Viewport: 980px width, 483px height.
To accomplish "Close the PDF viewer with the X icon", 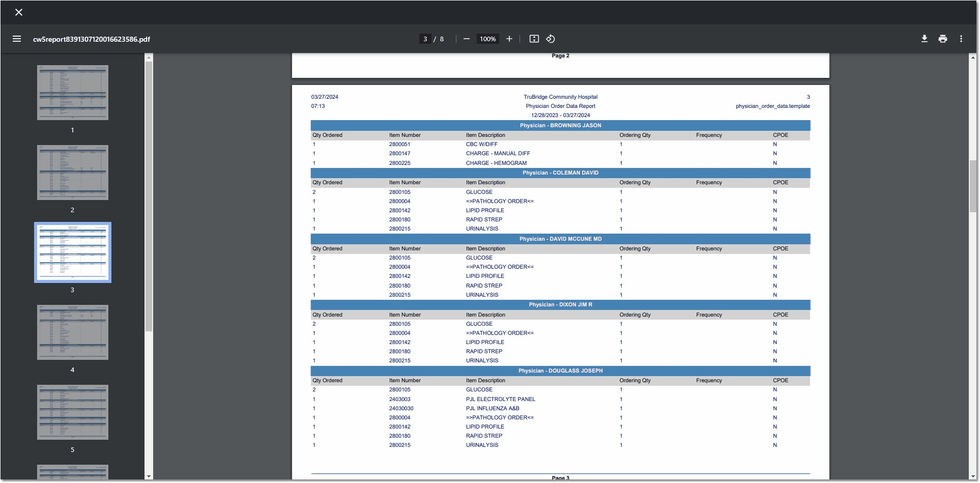I will click(19, 12).
